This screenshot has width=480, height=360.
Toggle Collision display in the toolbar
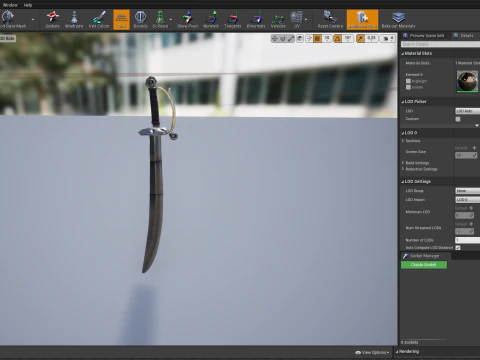[x=160, y=19]
